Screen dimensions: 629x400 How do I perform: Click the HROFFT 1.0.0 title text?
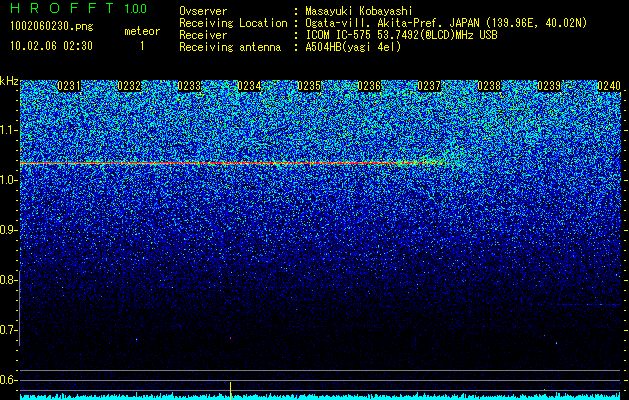coord(79,8)
